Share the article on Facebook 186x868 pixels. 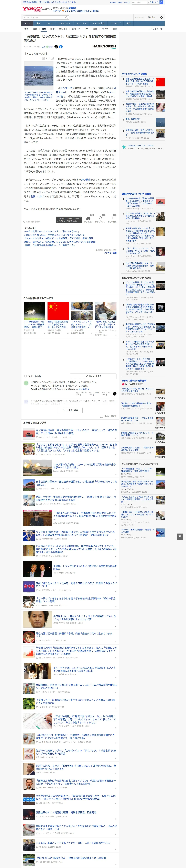[x=61, y=47]
